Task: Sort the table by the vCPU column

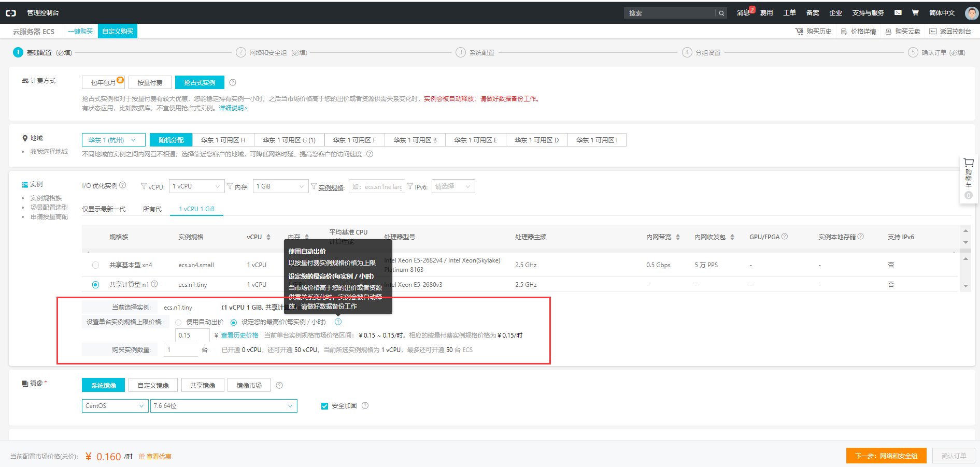Action: [268, 237]
